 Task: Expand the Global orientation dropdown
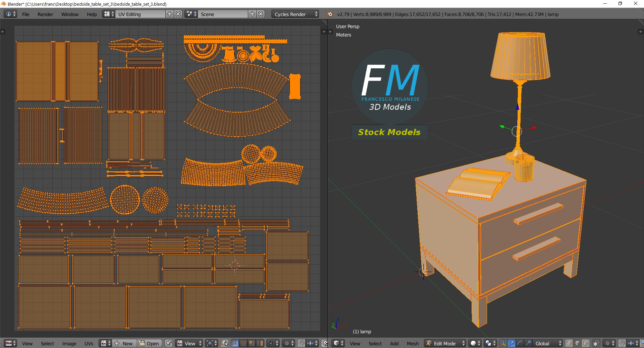(548, 343)
